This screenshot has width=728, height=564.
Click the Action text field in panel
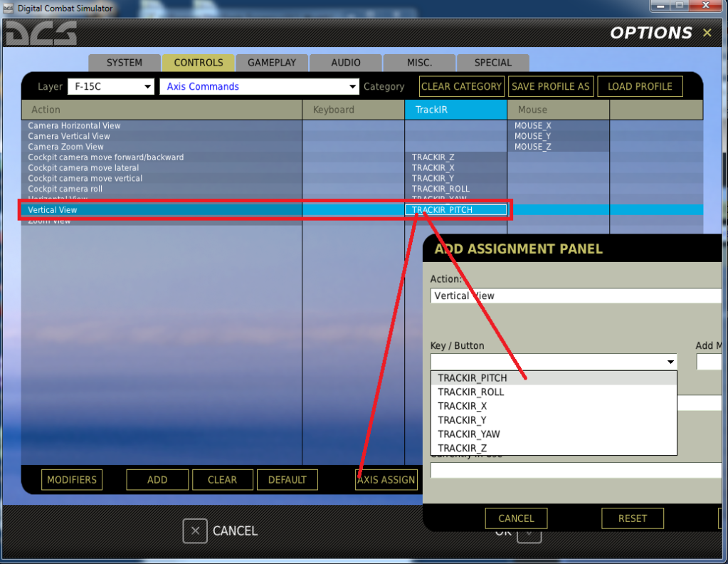point(576,296)
